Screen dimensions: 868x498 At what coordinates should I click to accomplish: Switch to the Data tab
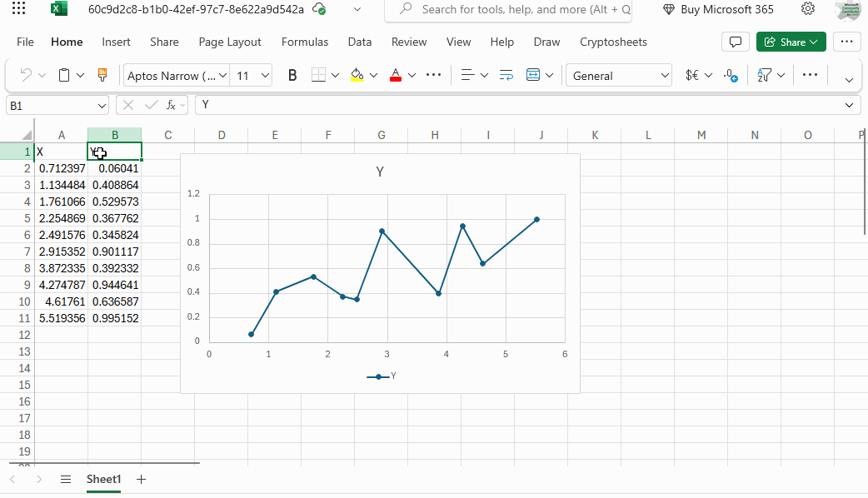[x=359, y=42]
